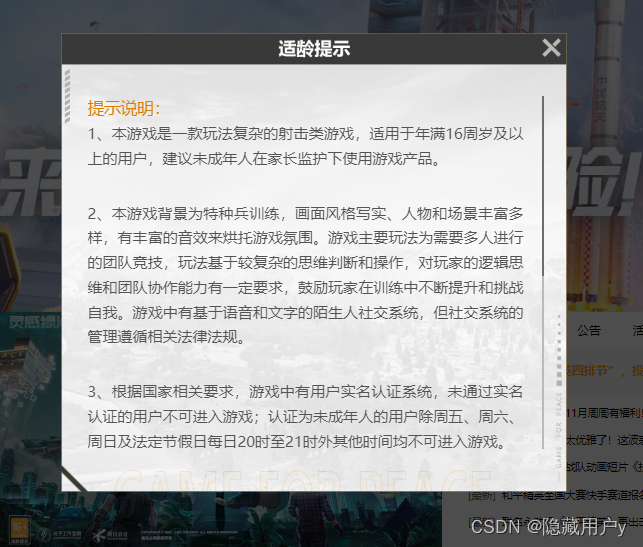Click the 提示说明 heading in the dialog
Screen dimensions: 643x547
pos(124,109)
